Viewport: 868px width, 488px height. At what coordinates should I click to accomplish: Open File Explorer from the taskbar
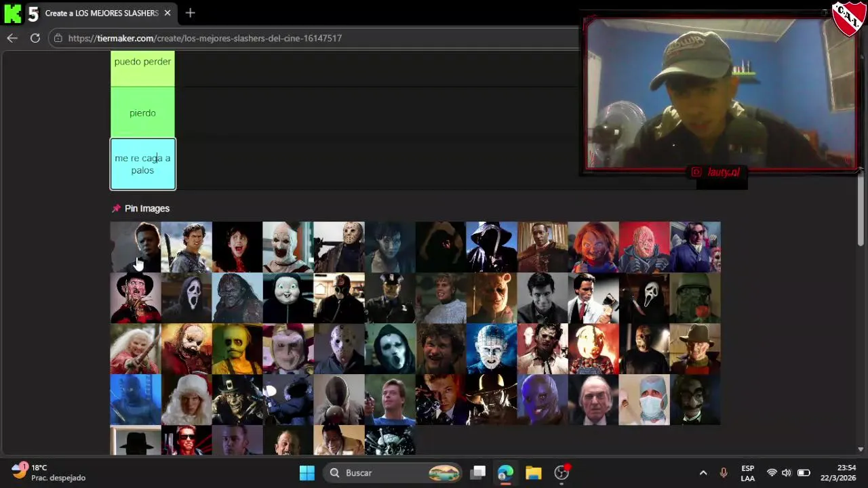coord(534,472)
